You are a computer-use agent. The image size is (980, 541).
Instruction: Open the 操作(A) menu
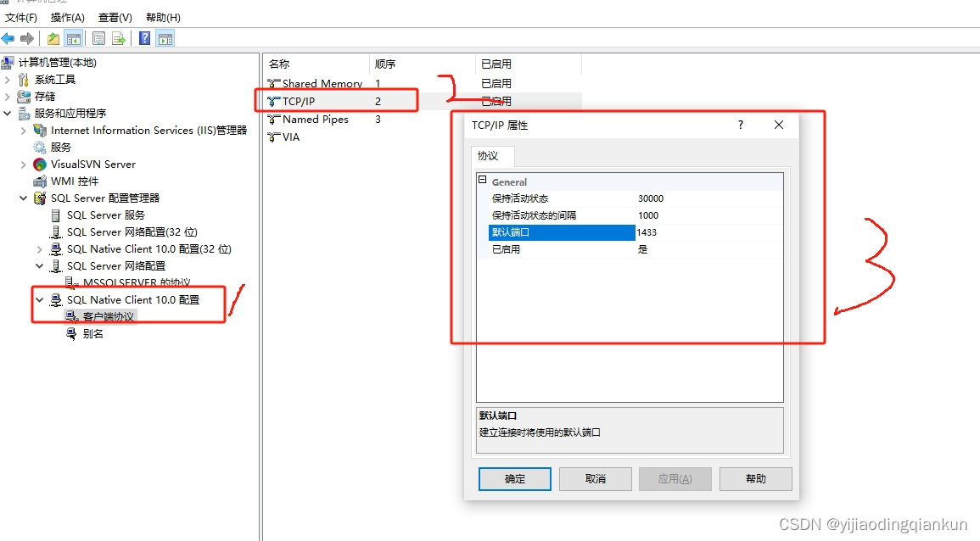click(68, 18)
